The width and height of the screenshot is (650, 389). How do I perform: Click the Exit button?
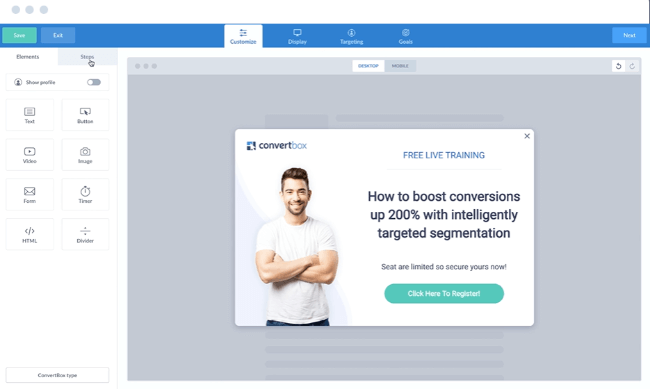pos(58,35)
